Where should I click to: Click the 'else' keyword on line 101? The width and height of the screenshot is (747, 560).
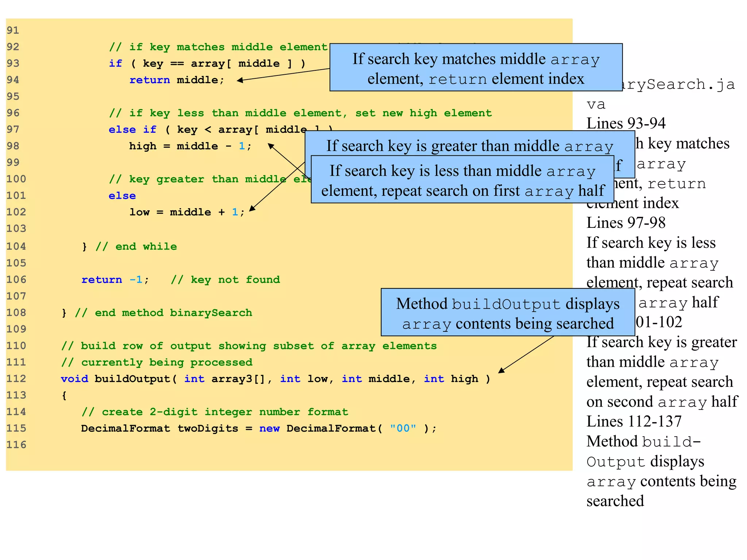(x=122, y=196)
